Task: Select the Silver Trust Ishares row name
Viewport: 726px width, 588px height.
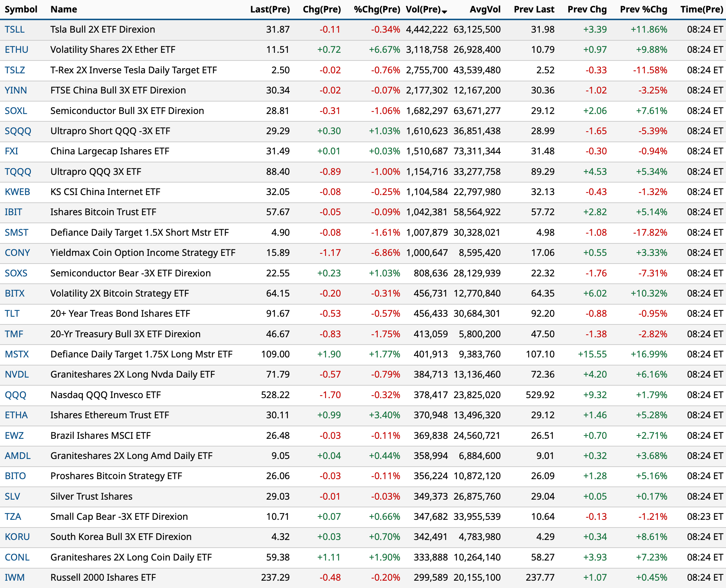Action: pos(91,496)
